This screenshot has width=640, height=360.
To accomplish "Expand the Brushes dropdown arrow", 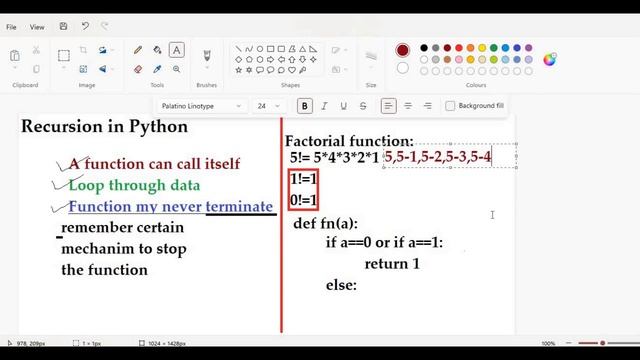I will pos(207,68).
